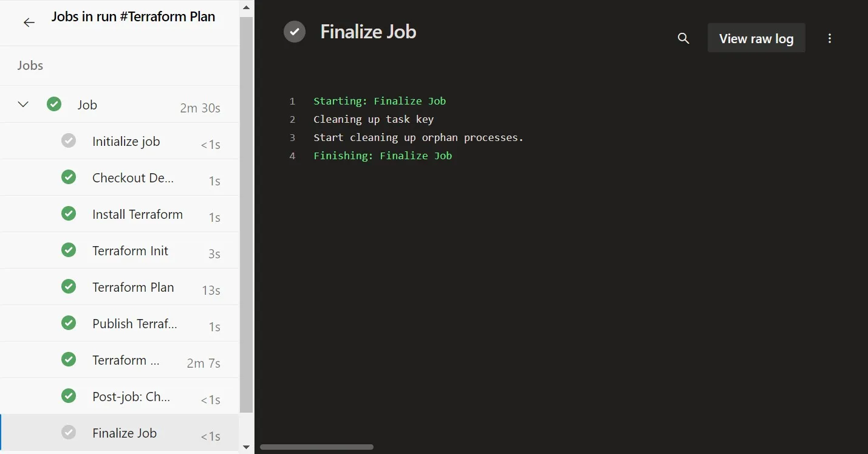Open the log search magnifier icon
Screen dimensions: 868x454
point(683,38)
